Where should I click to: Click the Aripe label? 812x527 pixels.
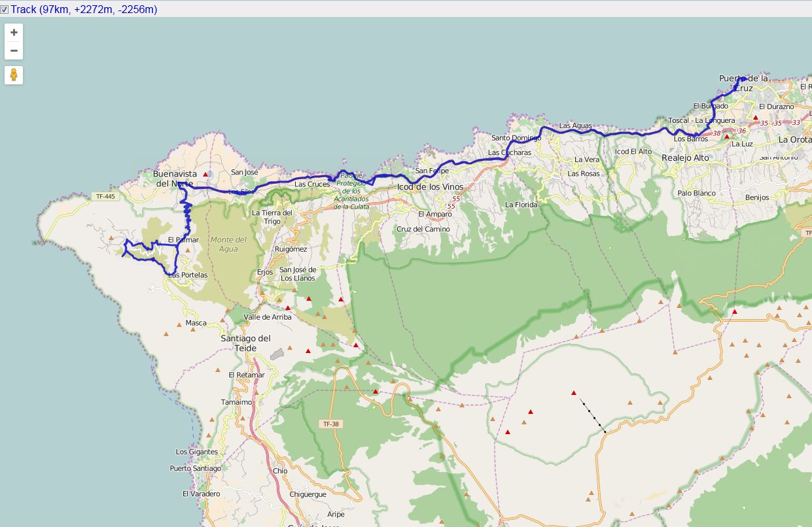pos(336,515)
